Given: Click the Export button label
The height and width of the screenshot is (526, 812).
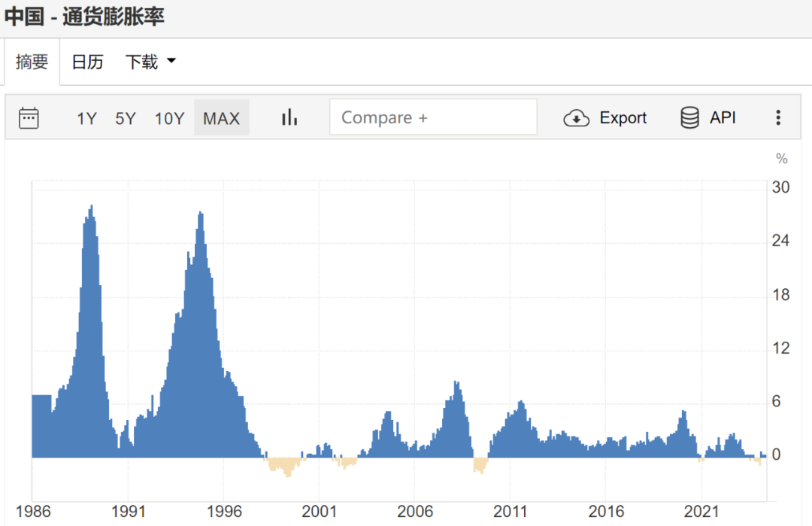Looking at the screenshot, I should coord(623,117).
